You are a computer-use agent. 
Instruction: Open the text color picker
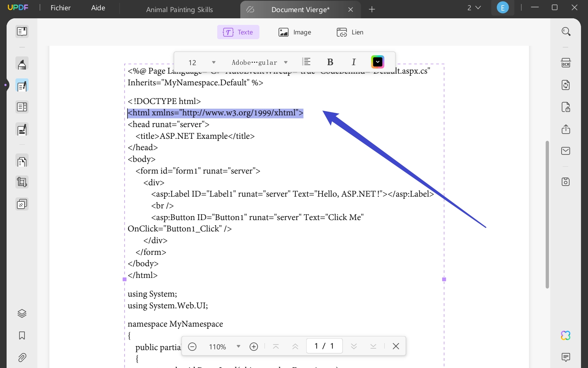click(x=378, y=62)
